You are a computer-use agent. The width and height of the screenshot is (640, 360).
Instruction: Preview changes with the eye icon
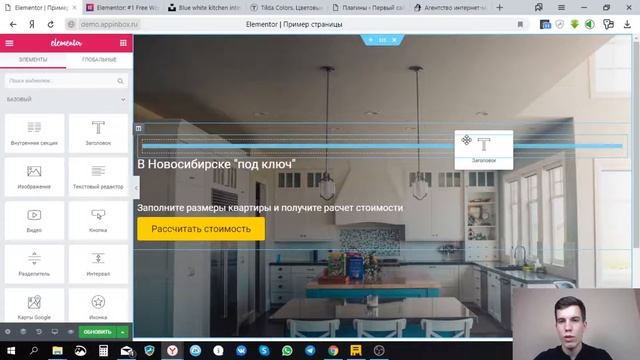coord(70,332)
